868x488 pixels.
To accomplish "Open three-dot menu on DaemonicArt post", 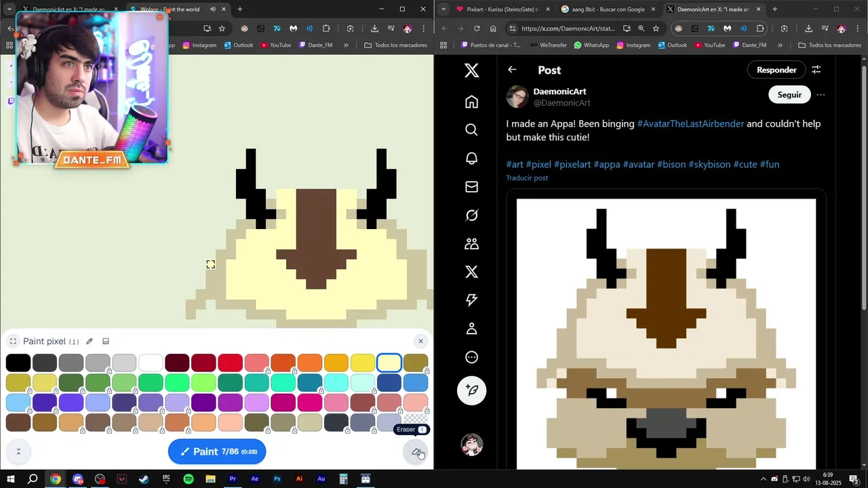I will click(x=821, y=95).
